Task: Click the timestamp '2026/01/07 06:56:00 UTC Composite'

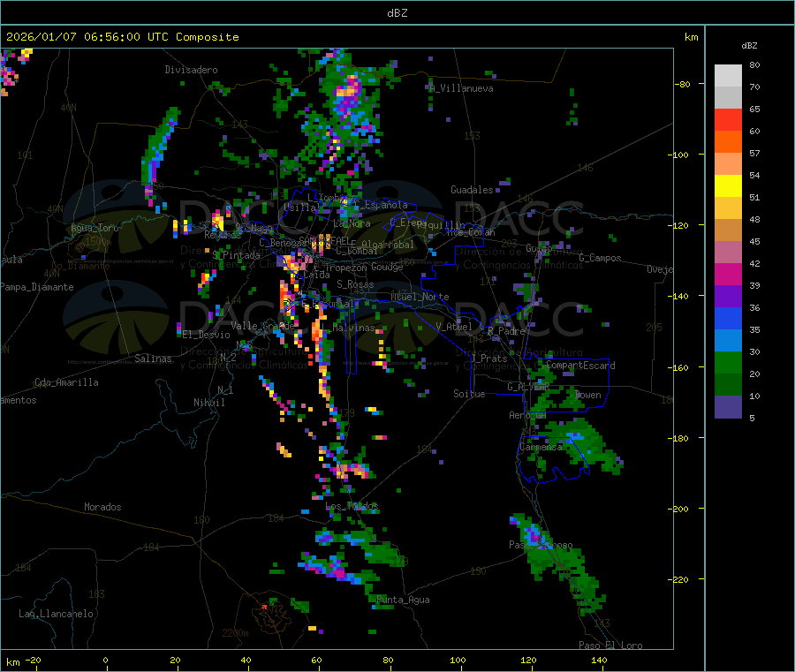Action: [x=122, y=37]
